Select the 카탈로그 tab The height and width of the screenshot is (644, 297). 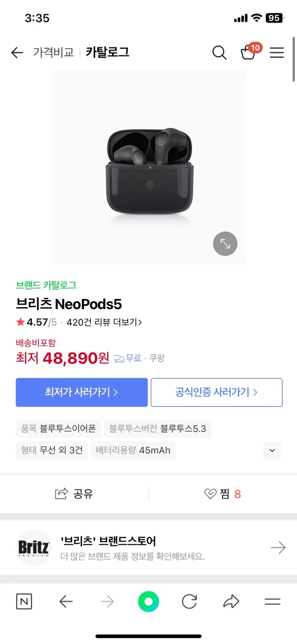107,53
